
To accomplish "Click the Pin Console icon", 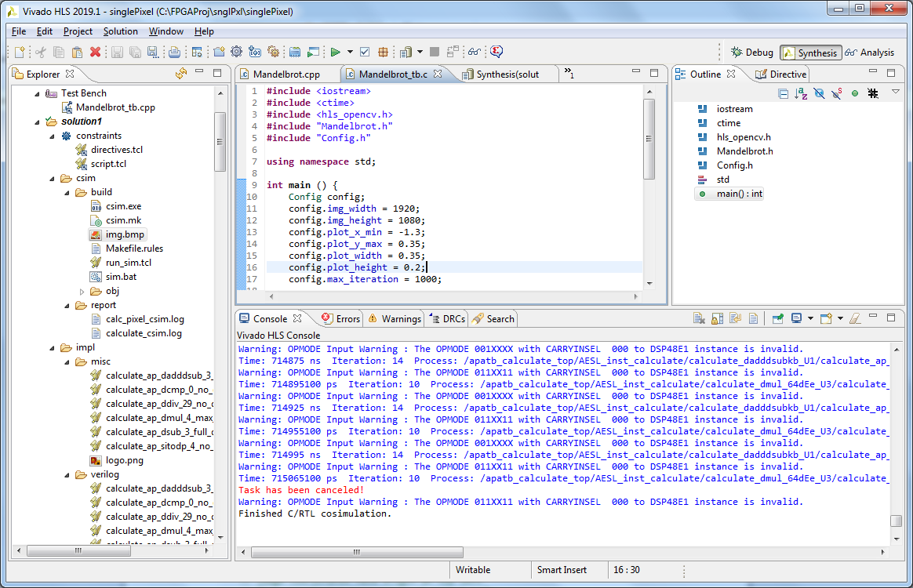I will [x=777, y=318].
